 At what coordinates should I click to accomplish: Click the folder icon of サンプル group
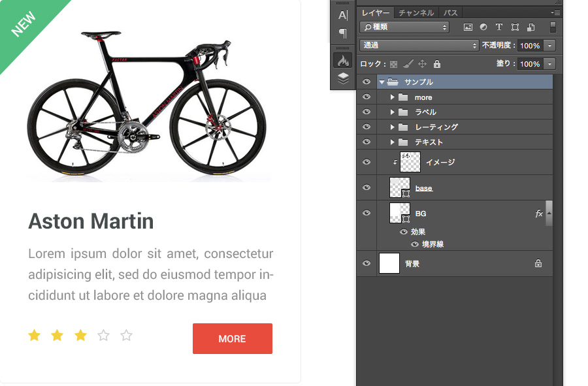click(x=393, y=82)
